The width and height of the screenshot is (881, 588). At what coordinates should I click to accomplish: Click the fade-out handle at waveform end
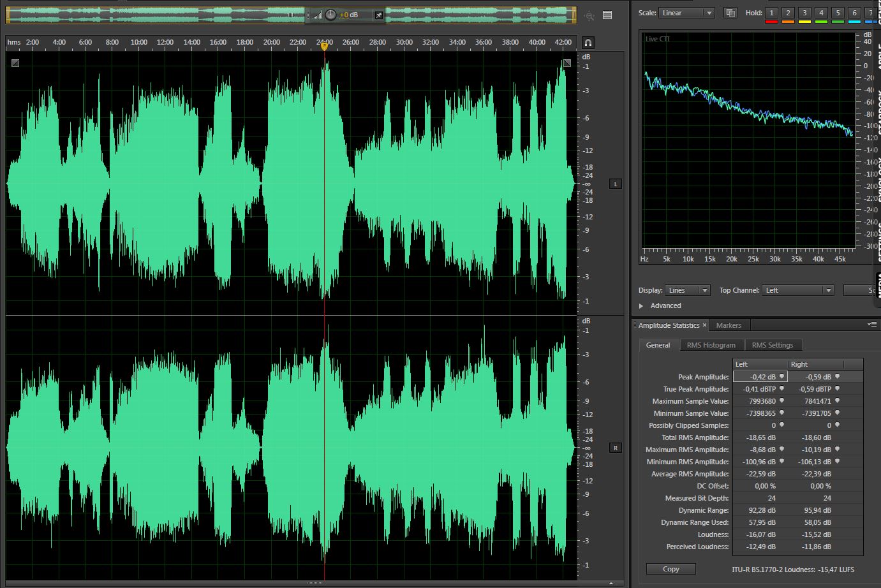tap(566, 62)
